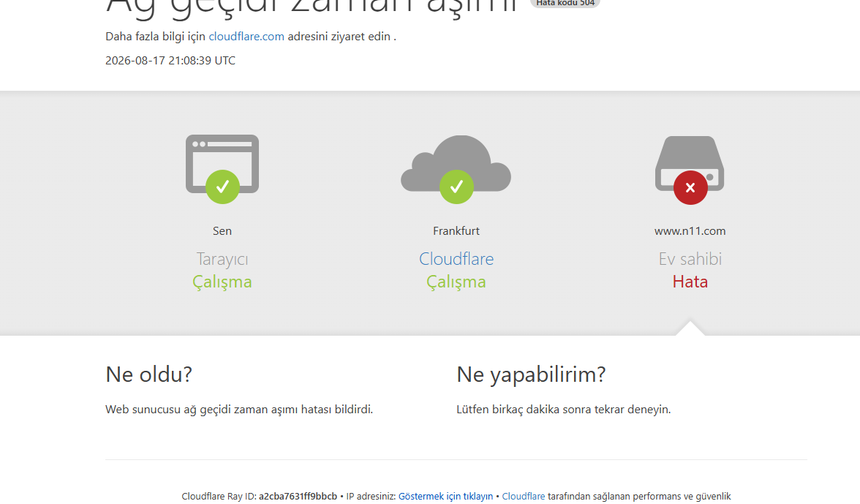Click the 'Sen' label
The width and height of the screenshot is (860, 504).
coord(222,231)
